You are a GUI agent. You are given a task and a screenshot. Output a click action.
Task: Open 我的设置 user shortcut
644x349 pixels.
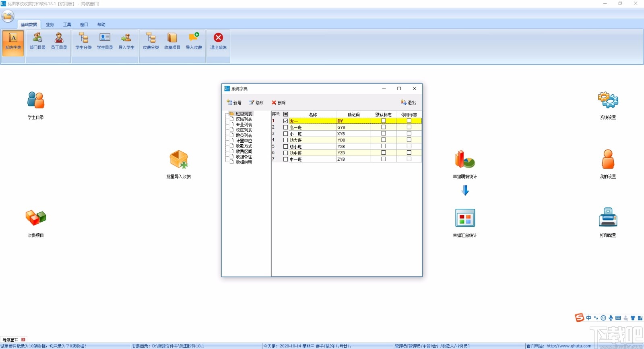click(x=608, y=164)
